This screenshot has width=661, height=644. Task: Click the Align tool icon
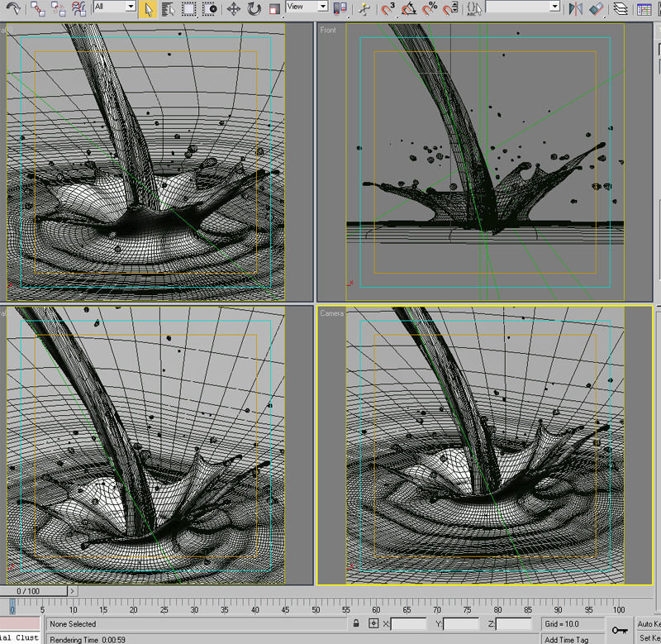click(596, 8)
